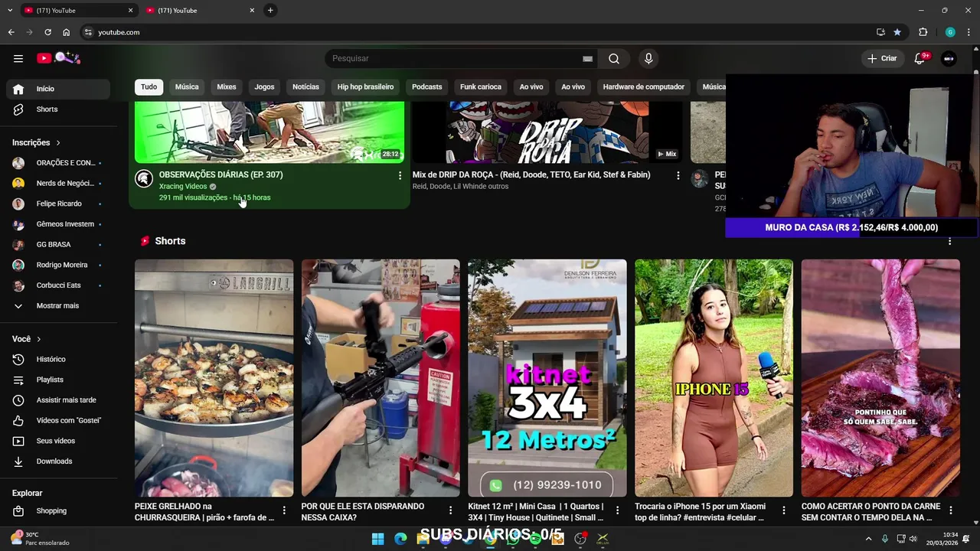Expand Inscrições section arrow
980x551 pixels.
57,142
